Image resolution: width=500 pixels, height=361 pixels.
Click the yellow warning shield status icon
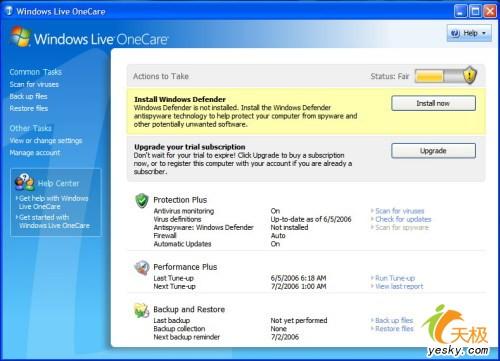tap(470, 75)
